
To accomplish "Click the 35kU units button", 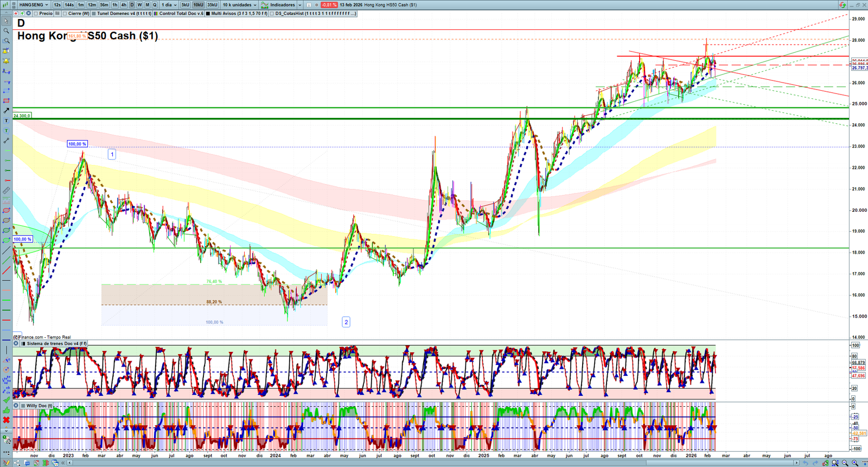I will coord(212,5).
